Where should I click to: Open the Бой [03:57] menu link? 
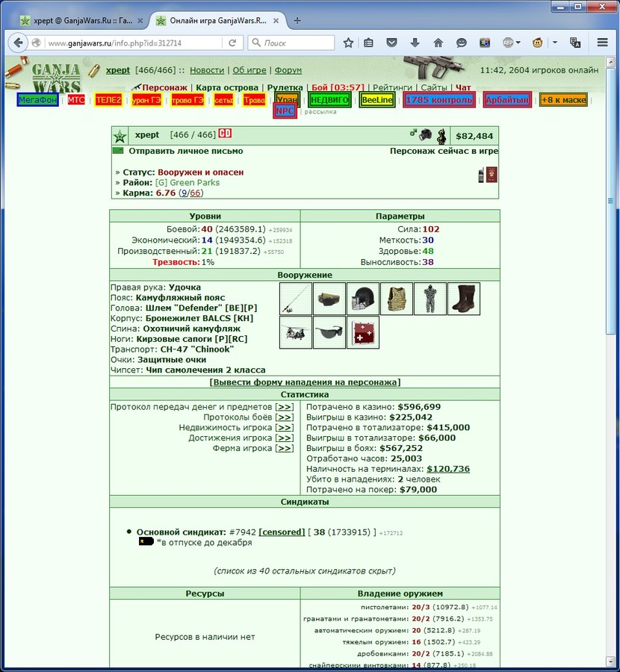point(338,87)
